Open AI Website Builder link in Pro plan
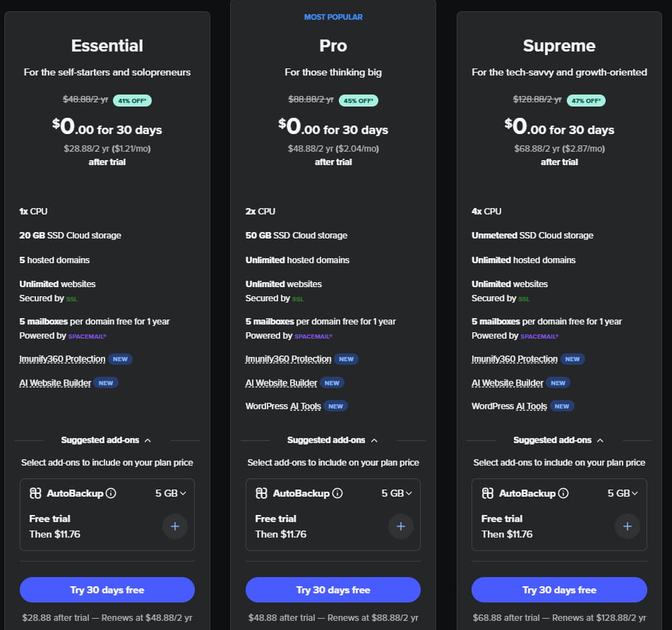Viewport: 672px width, 630px height. (281, 383)
